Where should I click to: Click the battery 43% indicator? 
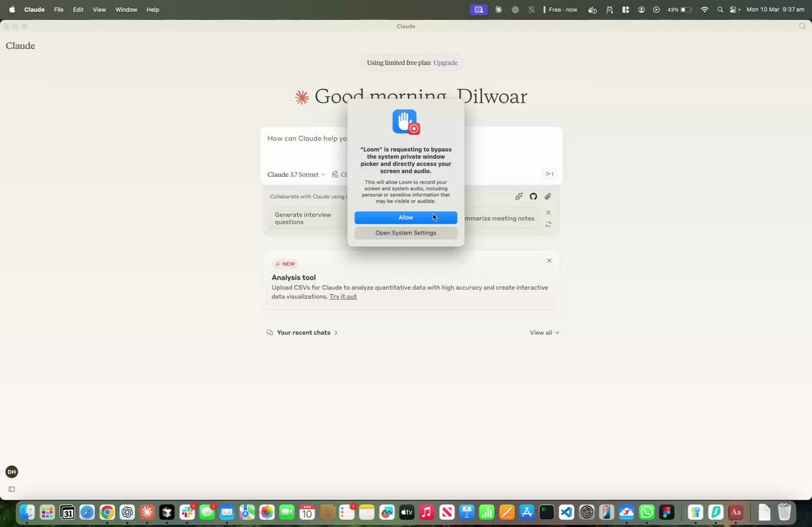click(679, 10)
